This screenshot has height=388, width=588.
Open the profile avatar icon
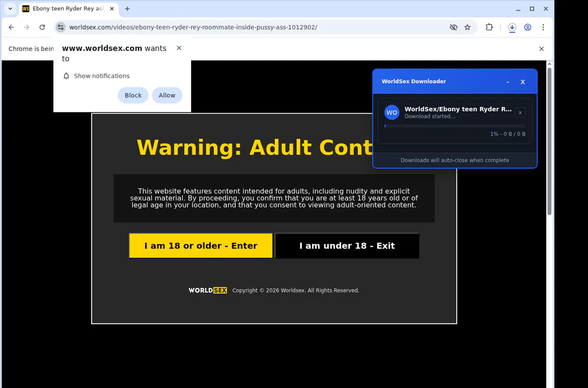tap(528, 27)
